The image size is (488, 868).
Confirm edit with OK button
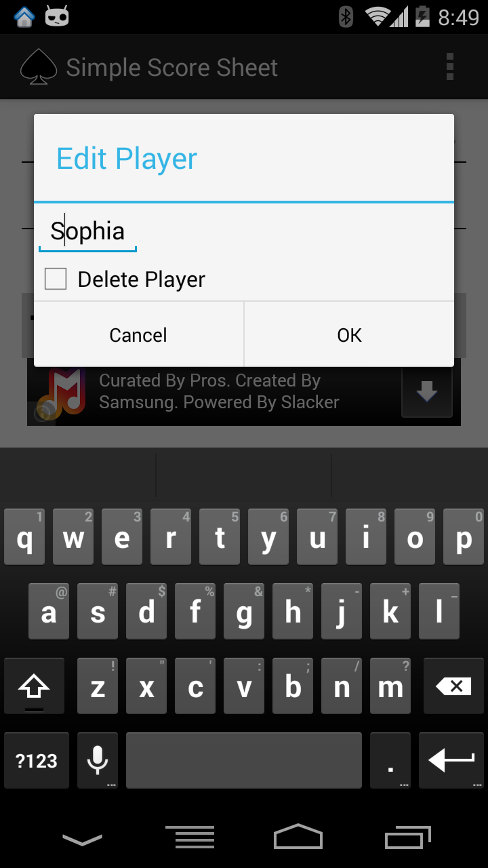click(x=349, y=335)
